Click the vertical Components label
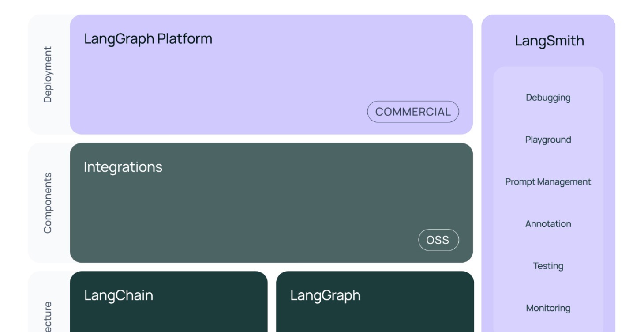 [48, 203]
